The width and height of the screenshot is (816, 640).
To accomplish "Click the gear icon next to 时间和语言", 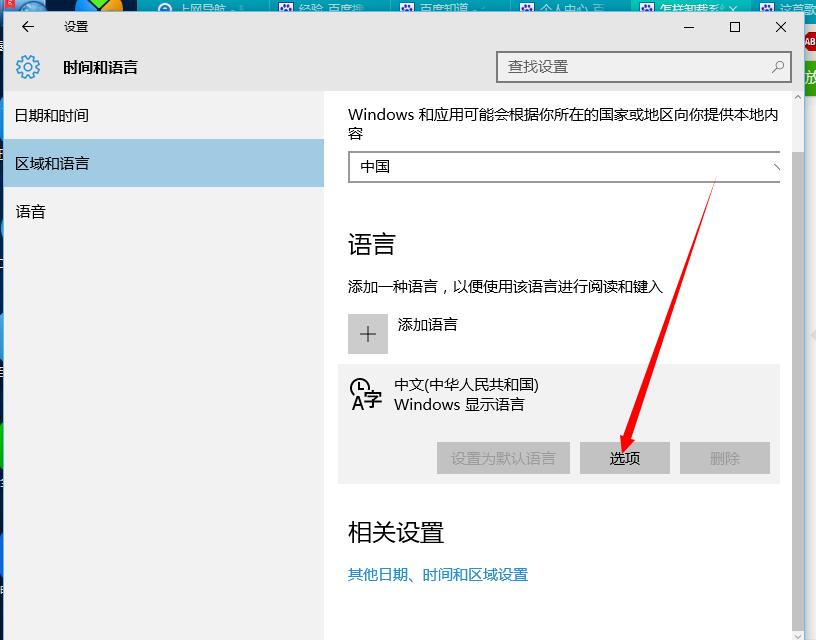I will pyautogui.click(x=28, y=67).
